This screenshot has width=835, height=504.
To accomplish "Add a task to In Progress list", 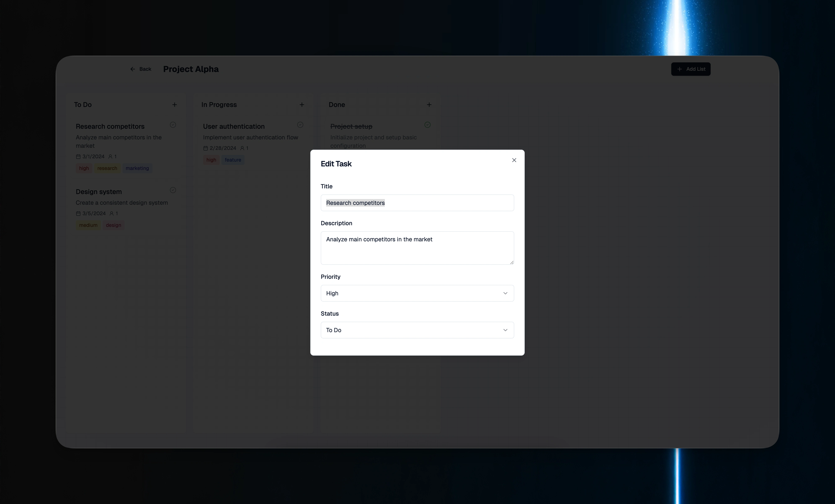I will (302, 105).
